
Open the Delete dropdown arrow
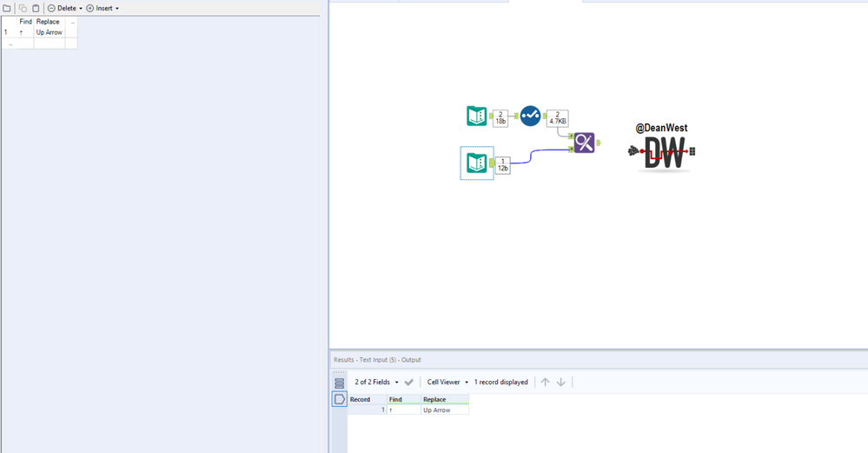pyautogui.click(x=81, y=9)
